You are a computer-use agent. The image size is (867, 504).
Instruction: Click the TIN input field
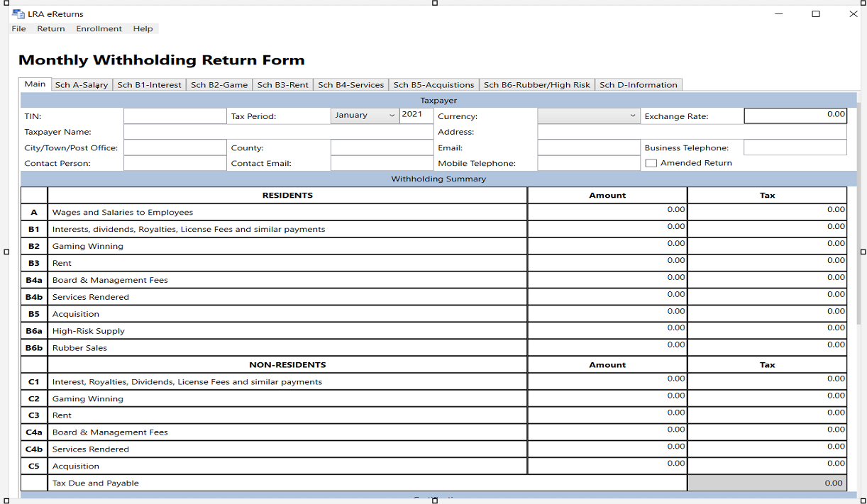tap(175, 116)
